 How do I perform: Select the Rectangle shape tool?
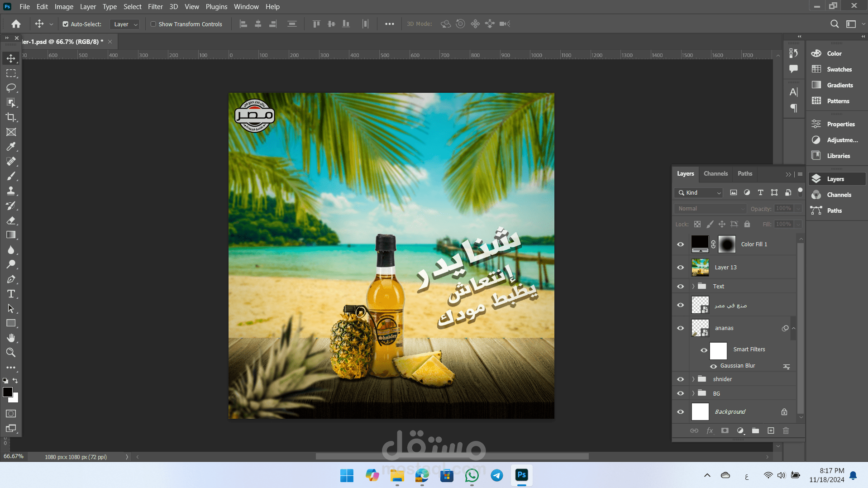pyautogui.click(x=11, y=323)
